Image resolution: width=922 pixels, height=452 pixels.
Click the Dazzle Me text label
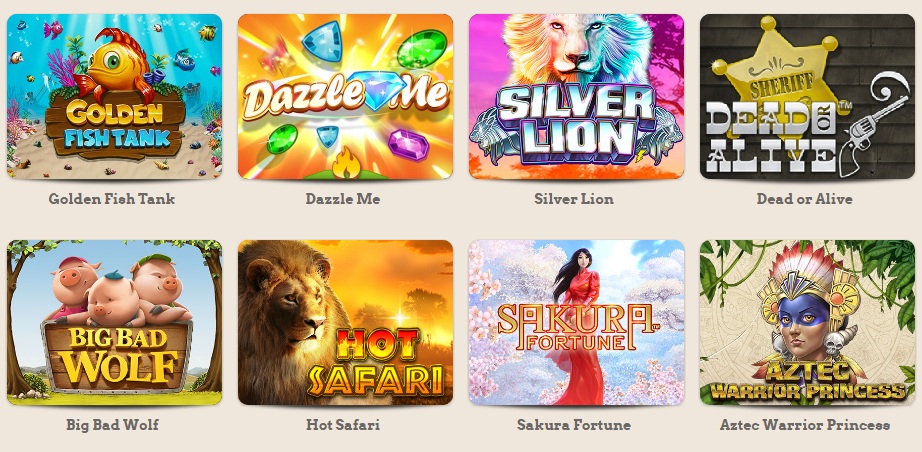343,199
